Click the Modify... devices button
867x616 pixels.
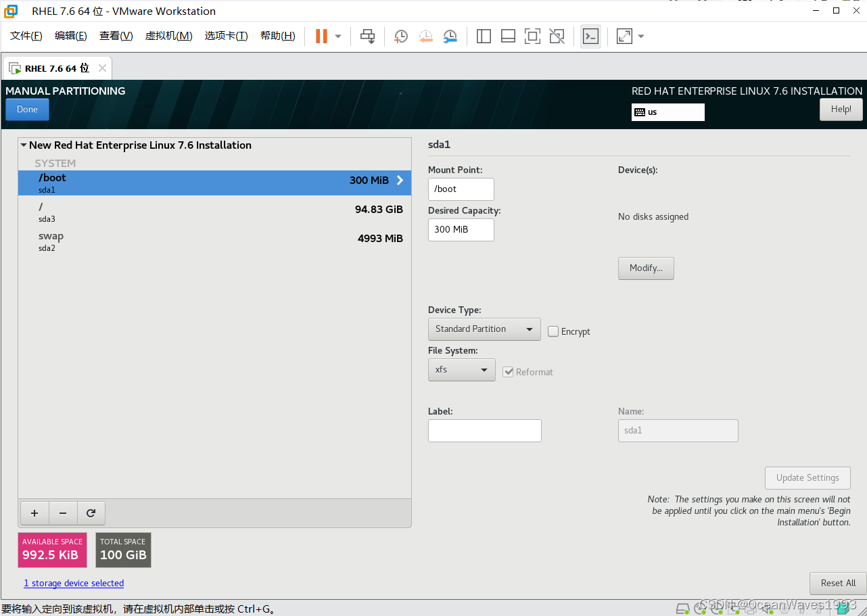pos(646,268)
